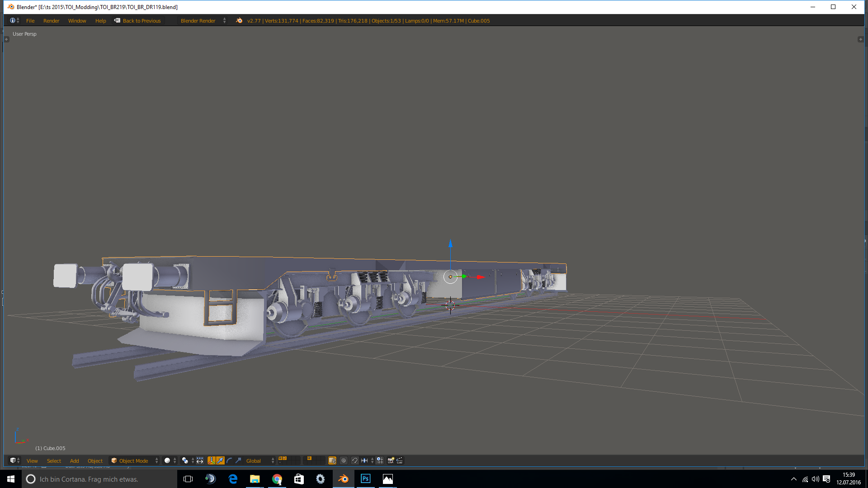This screenshot has height=488, width=868.
Task: Open the Render menu
Action: (x=51, y=21)
